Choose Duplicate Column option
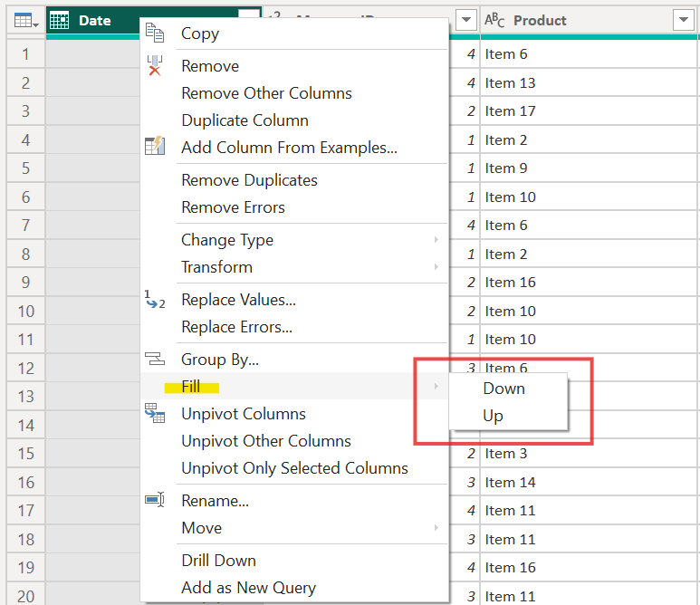Screen dimensions: 700x605 [x=245, y=120]
